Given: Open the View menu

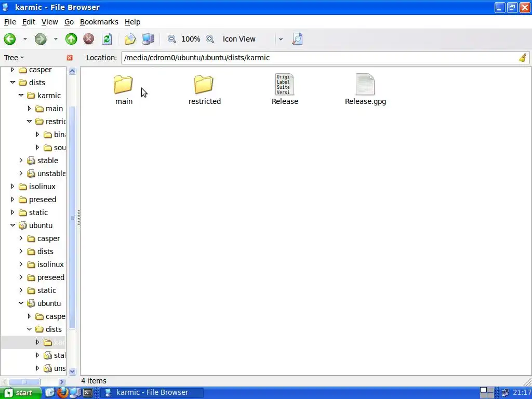Looking at the screenshot, I should point(49,22).
